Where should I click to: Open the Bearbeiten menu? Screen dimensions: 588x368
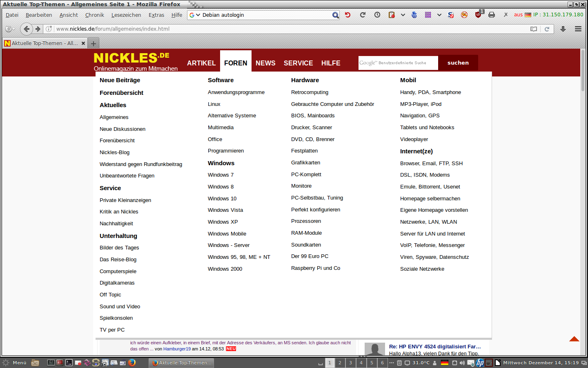[x=39, y=15]
